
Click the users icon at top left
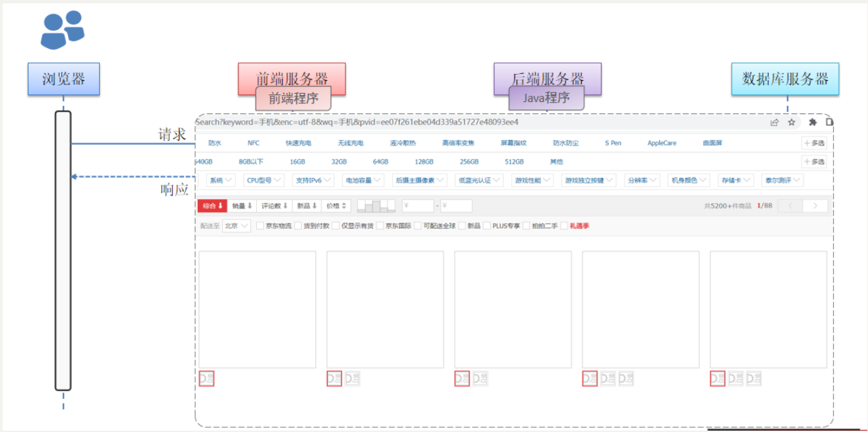(x=63, y=30)
